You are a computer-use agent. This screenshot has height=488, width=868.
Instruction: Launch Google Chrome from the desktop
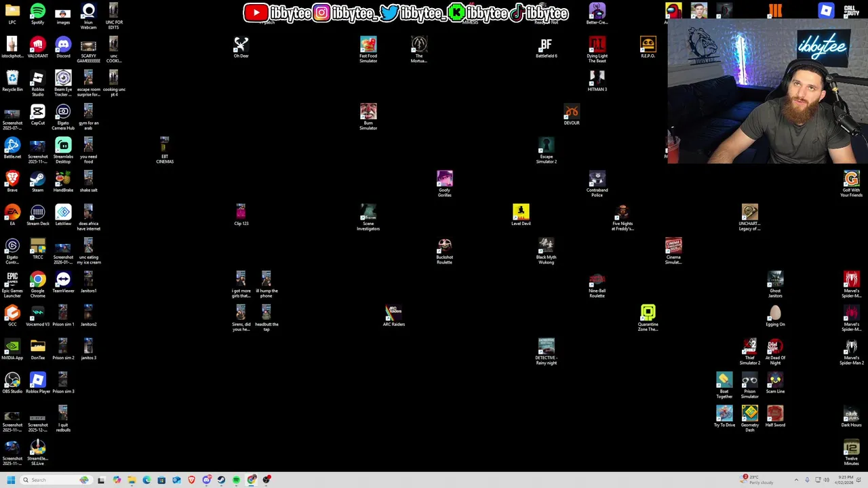[37, 285]
